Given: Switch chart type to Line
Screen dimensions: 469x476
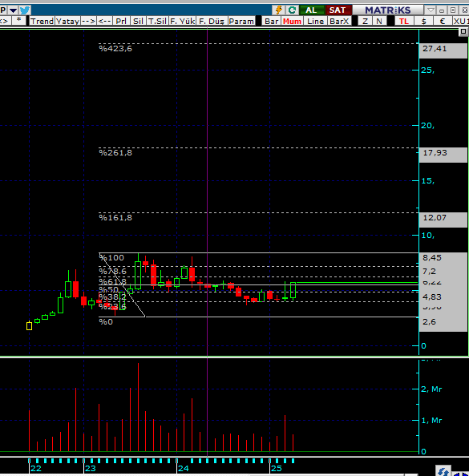Looking at the screenshot, I should click(315, 21).
